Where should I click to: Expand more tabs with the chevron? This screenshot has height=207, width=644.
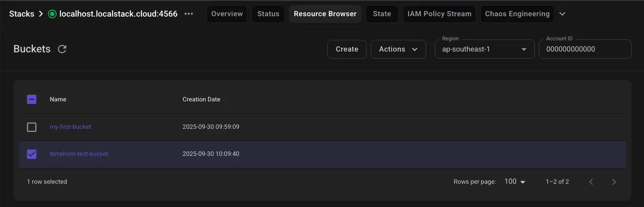pyautogui.click(x=562, y=14)
